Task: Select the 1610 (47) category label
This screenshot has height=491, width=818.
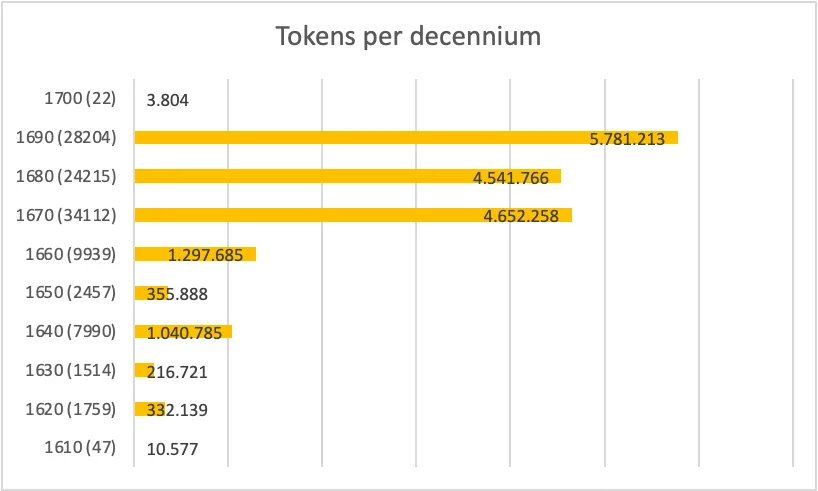Action: (81, 448)
